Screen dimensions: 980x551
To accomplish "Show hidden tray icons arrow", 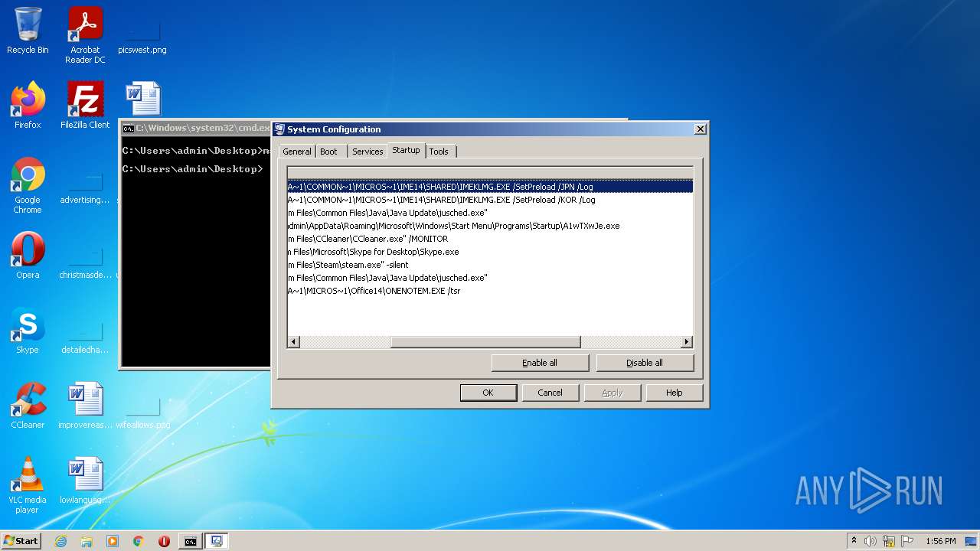I will click(854, 541).
